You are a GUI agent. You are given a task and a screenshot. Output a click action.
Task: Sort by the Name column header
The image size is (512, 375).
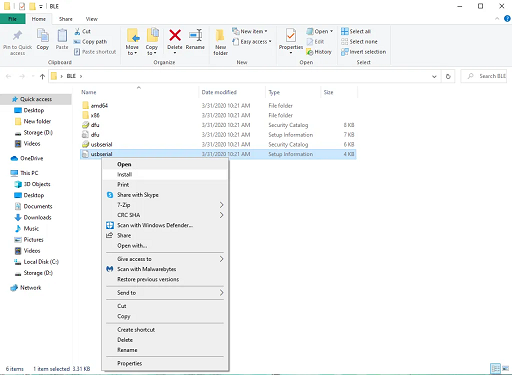[x=139, y=92]
